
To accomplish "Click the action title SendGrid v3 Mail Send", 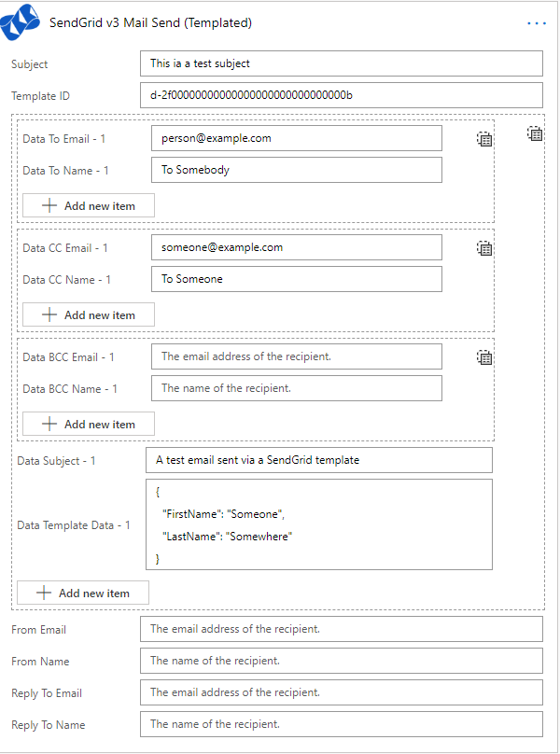I will click(150, 23).
